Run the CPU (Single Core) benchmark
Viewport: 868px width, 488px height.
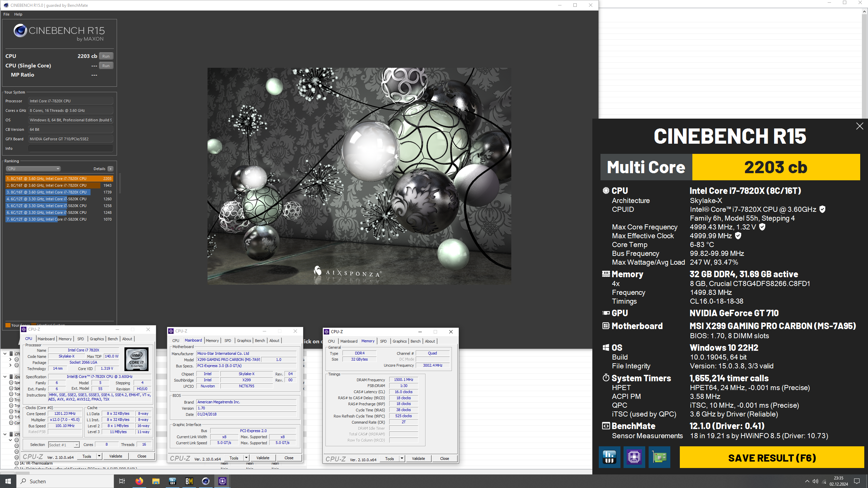(x=106, y=66)
